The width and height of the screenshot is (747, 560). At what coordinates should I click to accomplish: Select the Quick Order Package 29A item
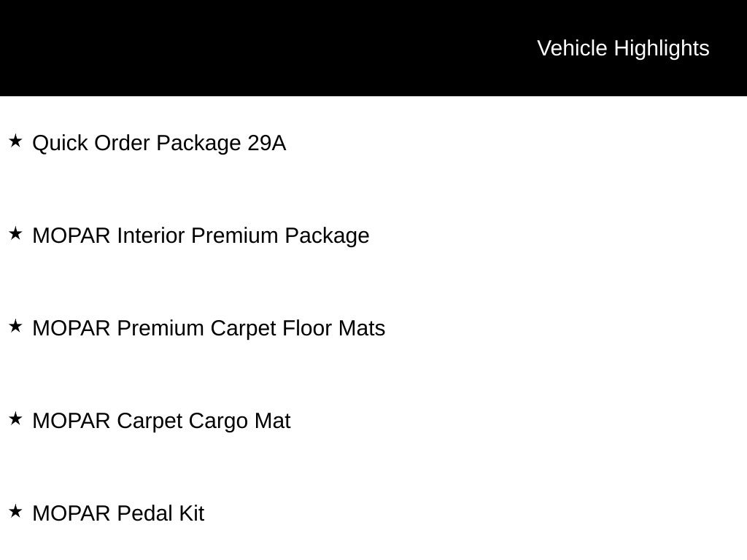tap(159, 143)
